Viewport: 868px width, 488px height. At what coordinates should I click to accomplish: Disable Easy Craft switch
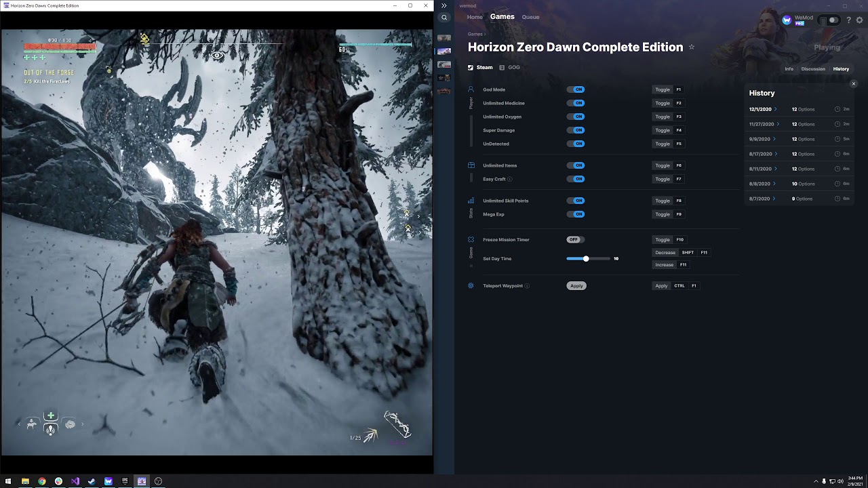click(576, 179)
